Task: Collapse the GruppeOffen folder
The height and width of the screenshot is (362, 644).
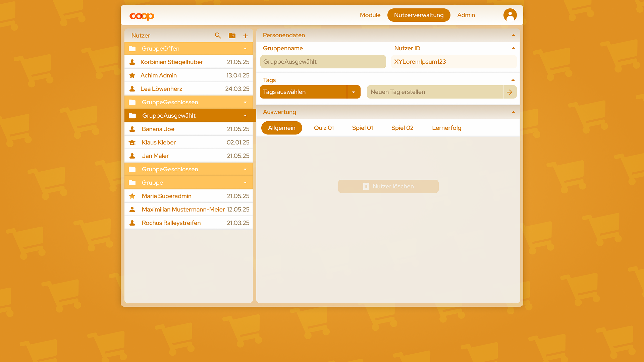Action: [x=245, y=49]
